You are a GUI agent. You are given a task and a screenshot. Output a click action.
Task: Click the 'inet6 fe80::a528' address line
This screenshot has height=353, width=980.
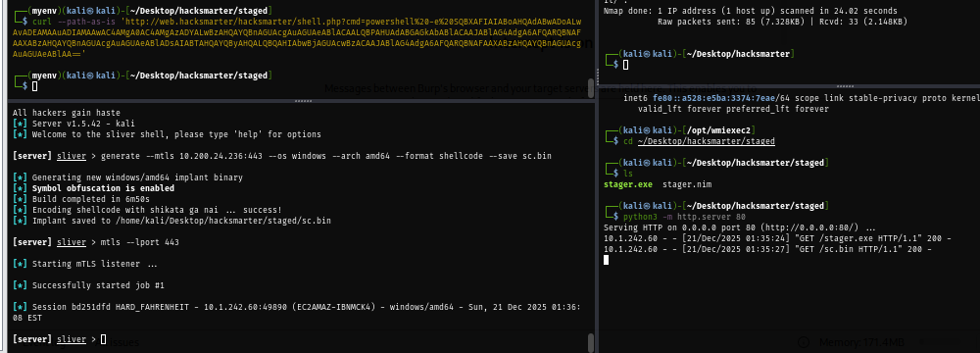point(802,98)
